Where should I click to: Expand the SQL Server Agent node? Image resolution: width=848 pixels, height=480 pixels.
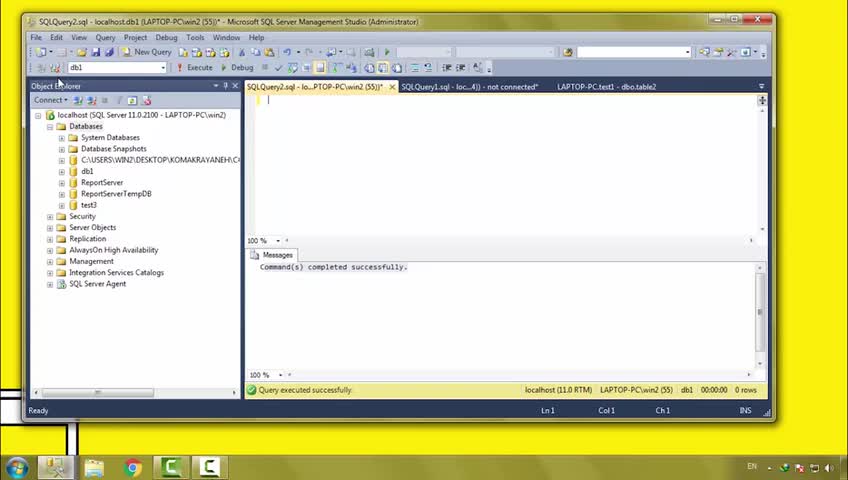[50, 284]
